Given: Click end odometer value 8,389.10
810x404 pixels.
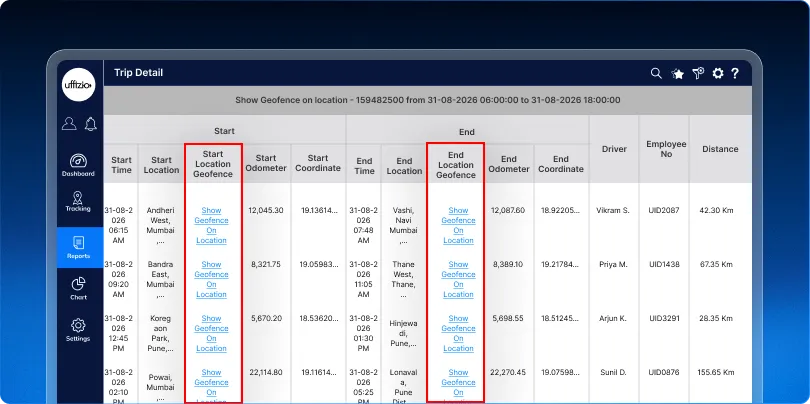Looking at the screenshot, I should (507, 264).
